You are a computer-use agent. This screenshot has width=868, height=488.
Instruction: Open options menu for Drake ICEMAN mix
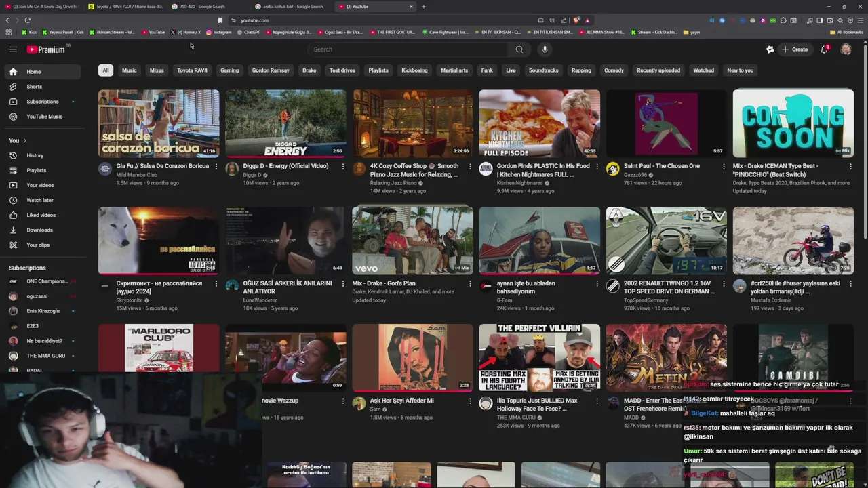[850, 167]
